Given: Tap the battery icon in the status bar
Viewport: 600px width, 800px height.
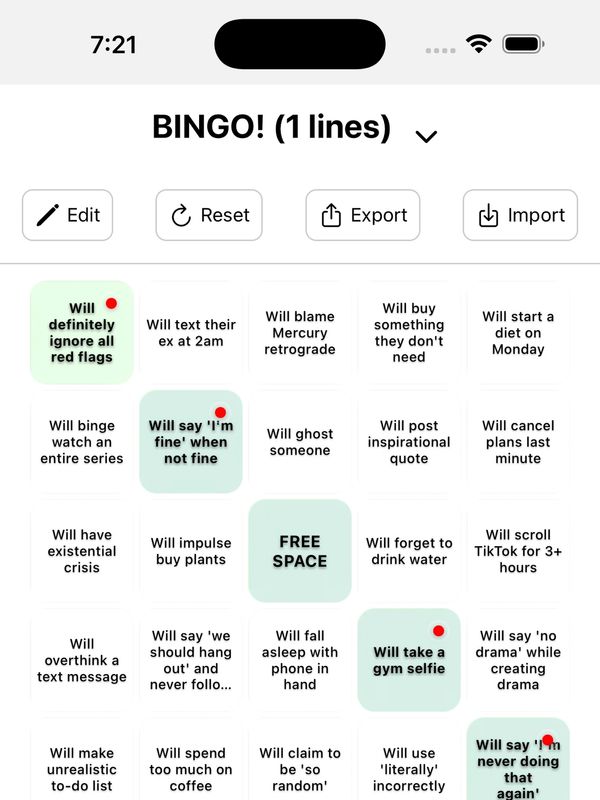Looking at the screenshot, I should point(523,43).
